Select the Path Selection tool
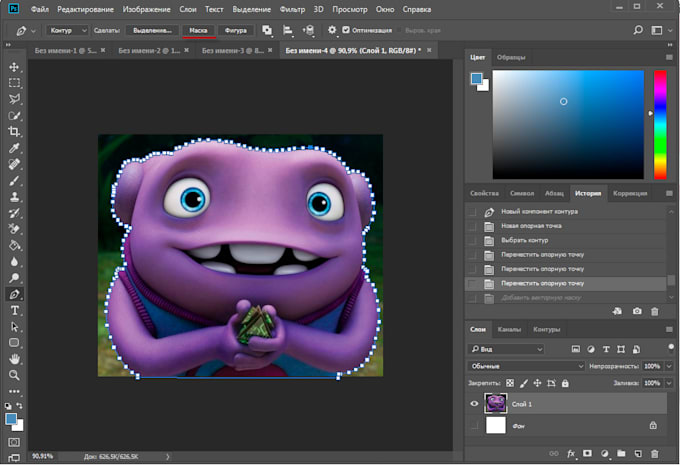Viewport: 680px width, 465px height. (14, 327)
